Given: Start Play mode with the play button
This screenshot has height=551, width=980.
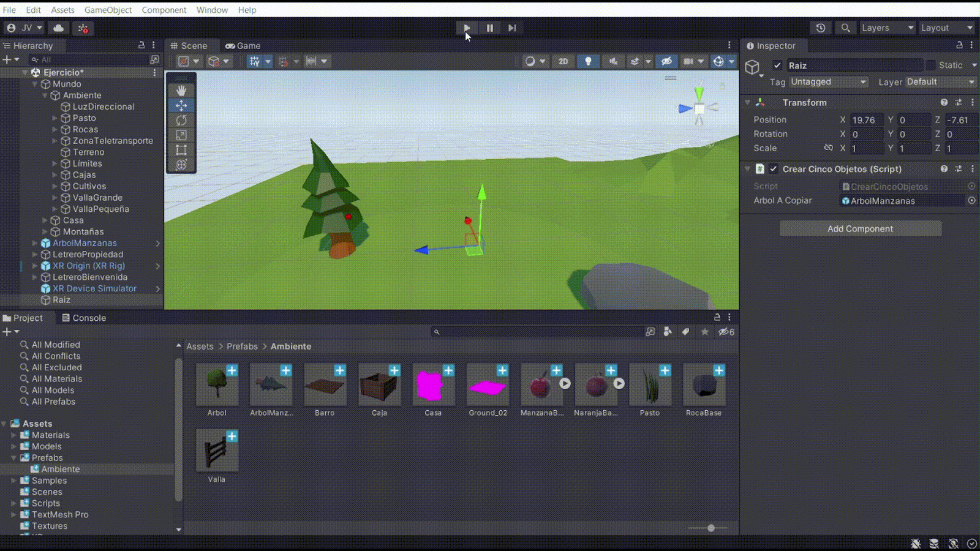Looking at the screenshot, I should coord(466,28).
